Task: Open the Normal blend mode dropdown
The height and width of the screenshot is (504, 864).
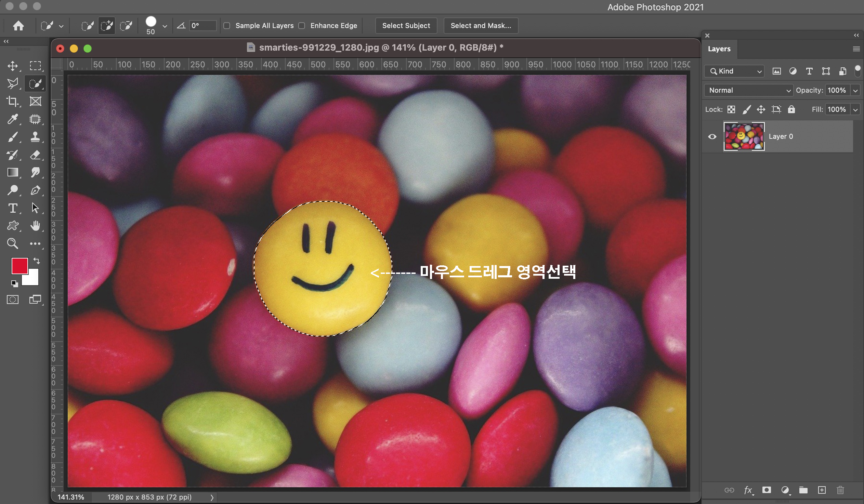Action: pyautogui.click(x=748, y=90)
